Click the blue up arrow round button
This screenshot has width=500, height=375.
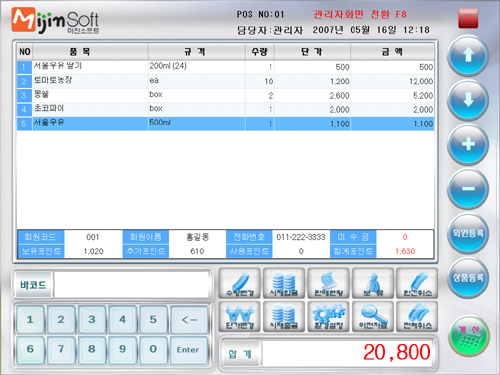[x=468, y=56]
